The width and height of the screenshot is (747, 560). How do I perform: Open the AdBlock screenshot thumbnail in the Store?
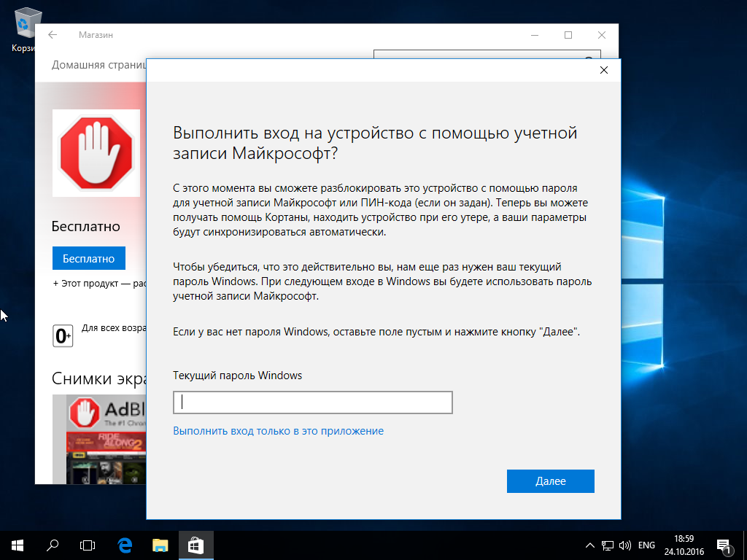tap(99, 439)
